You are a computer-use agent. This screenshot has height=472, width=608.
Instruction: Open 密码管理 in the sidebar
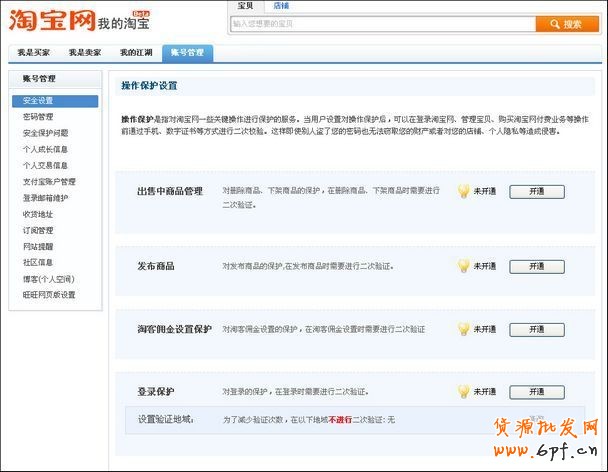coord(38,117)
